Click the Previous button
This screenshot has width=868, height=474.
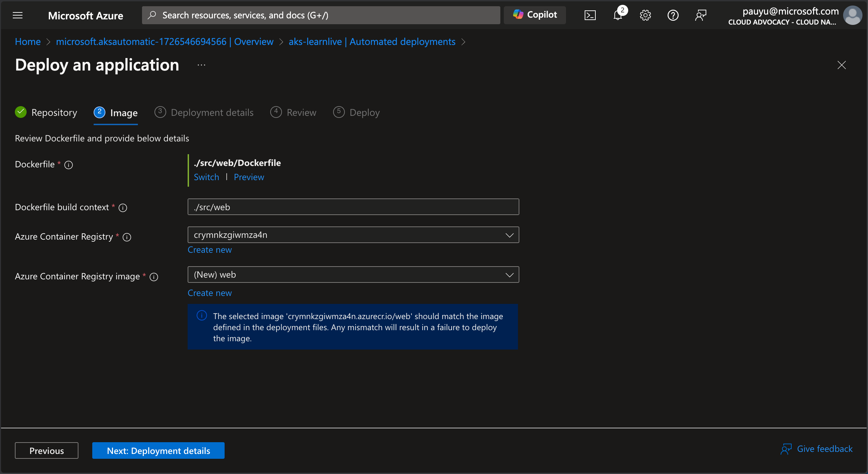(x=47, y=450)
